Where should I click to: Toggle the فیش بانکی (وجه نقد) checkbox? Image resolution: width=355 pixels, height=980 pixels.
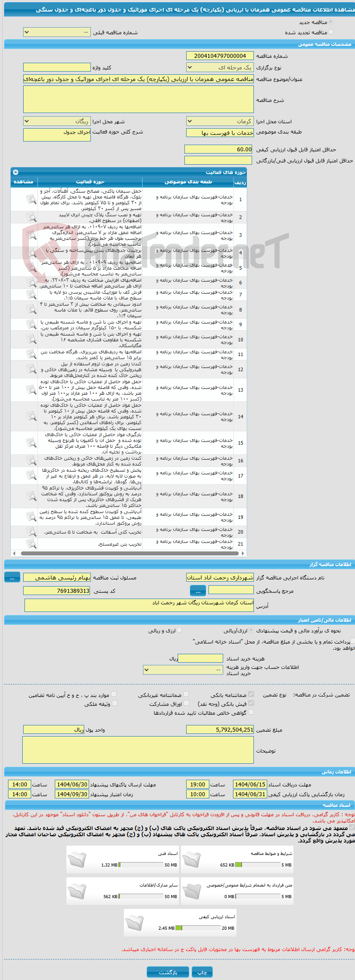click(251, 703)
